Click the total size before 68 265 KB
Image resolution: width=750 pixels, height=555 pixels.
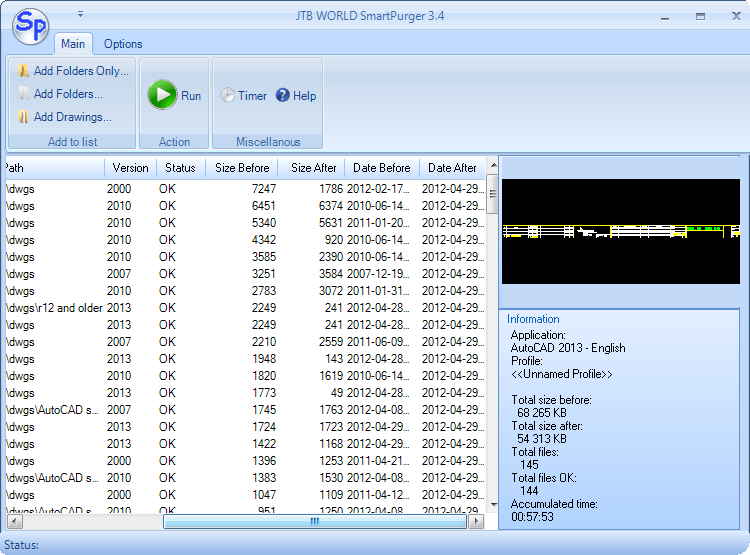[x=541, y=412]
